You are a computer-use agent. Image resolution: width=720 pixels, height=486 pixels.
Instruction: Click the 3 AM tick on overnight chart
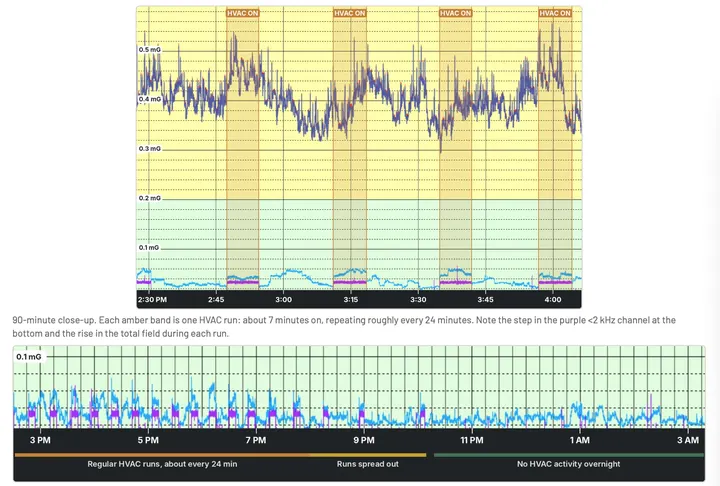[x=688, y=440]
